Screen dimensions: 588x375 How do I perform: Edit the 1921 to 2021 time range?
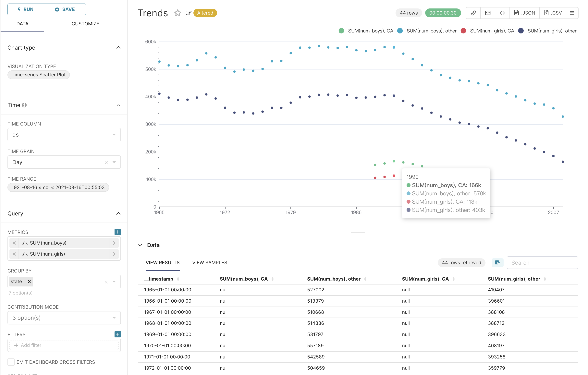tap(58, 187)
